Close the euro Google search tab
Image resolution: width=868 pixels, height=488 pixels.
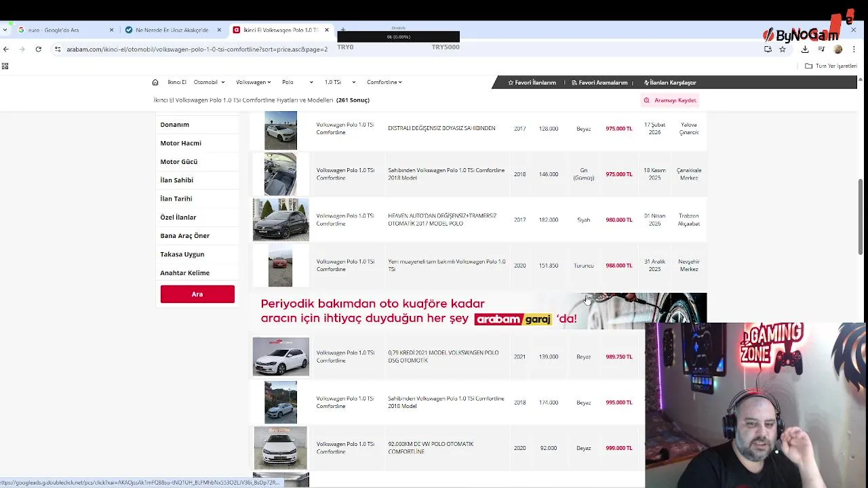click(x=111, y=30)
